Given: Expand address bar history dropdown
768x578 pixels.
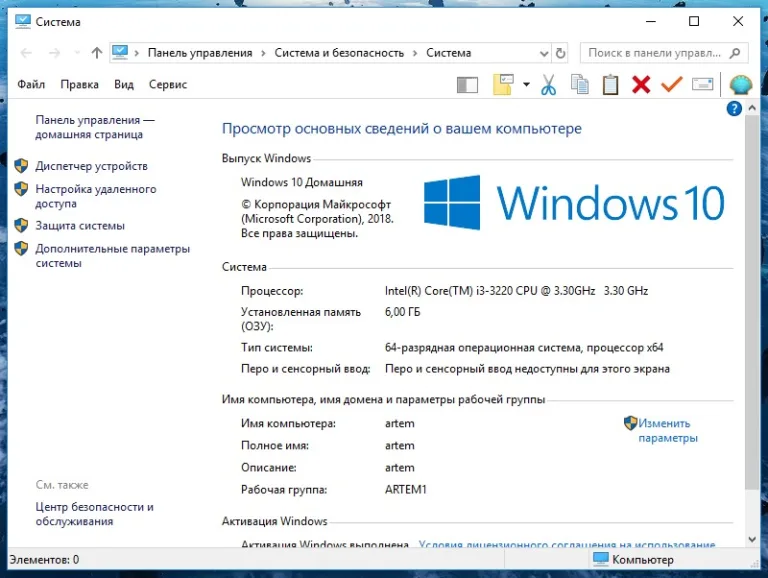Looking at the screenshot, I should tap(544, 53).
